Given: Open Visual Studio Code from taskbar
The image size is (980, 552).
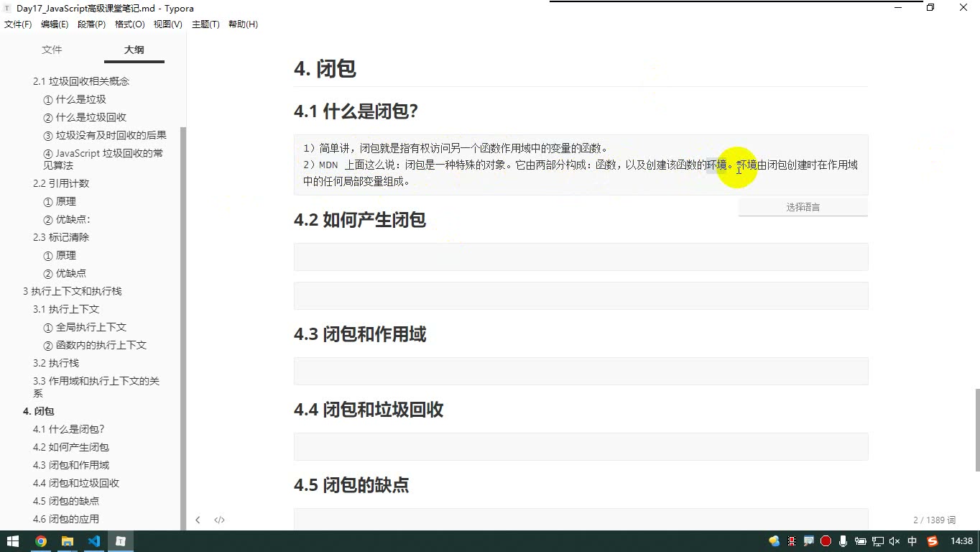Looking at the screenshot, I should pos(94,541).
